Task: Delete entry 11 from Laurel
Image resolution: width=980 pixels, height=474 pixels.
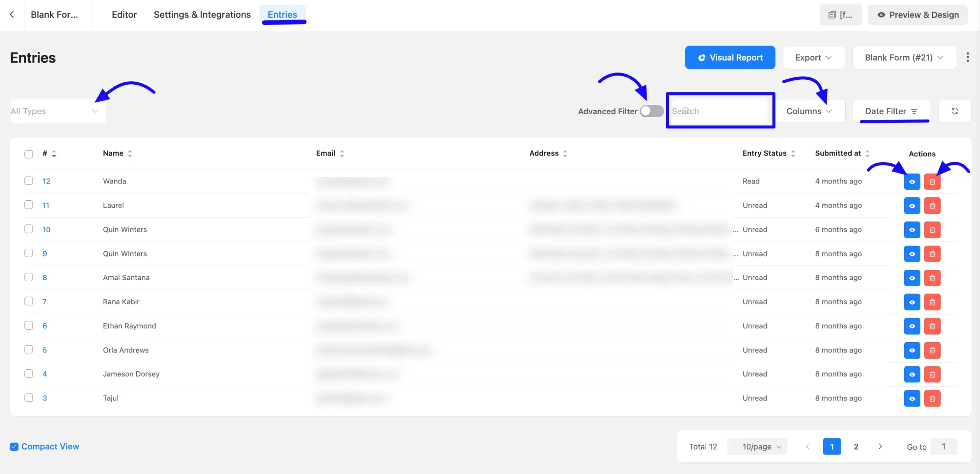Action: tap(932, 206)
